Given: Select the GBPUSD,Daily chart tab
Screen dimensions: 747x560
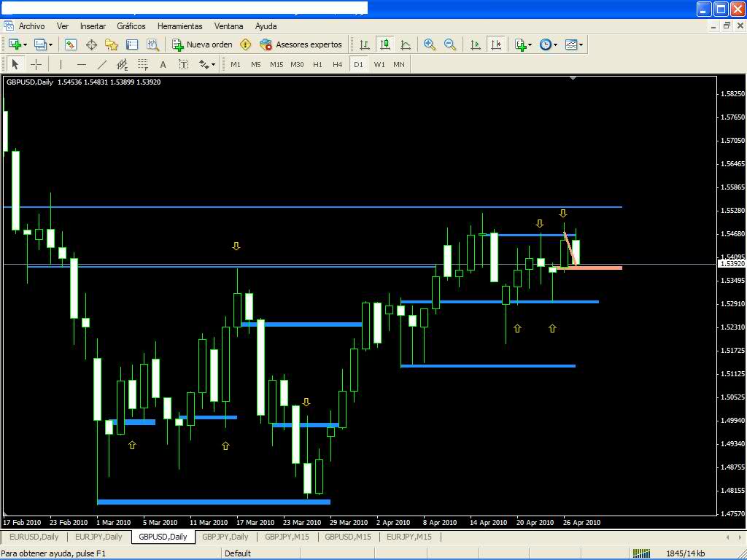Looking at the screenshot, I should click(163, 537).
